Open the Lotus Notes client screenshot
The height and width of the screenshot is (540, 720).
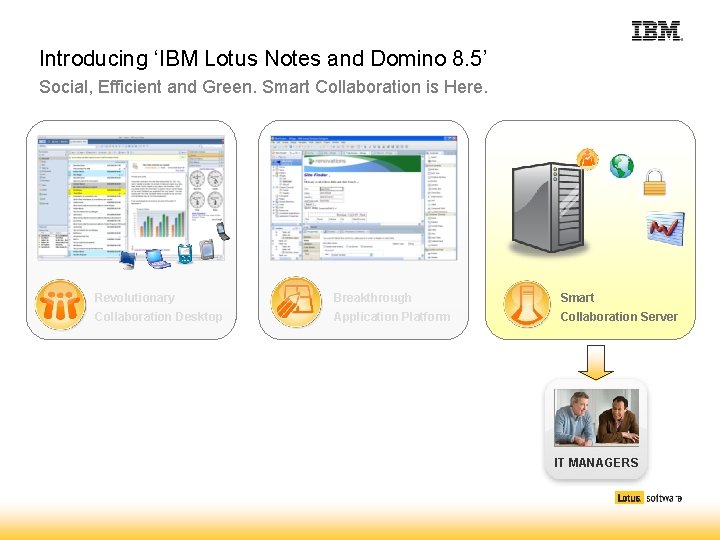coord(131,198)
